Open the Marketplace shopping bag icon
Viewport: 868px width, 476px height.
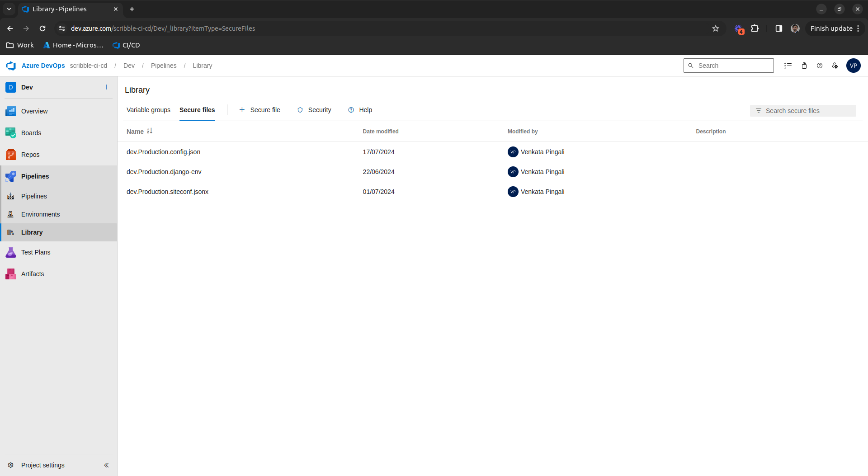(x=804, y=66)
